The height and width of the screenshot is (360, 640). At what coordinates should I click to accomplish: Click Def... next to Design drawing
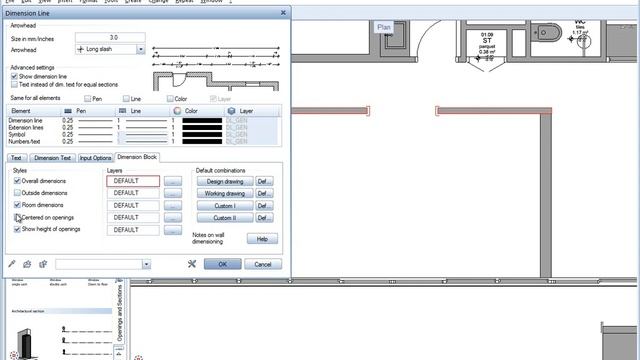pyautogui.click(x=264, y=181)
